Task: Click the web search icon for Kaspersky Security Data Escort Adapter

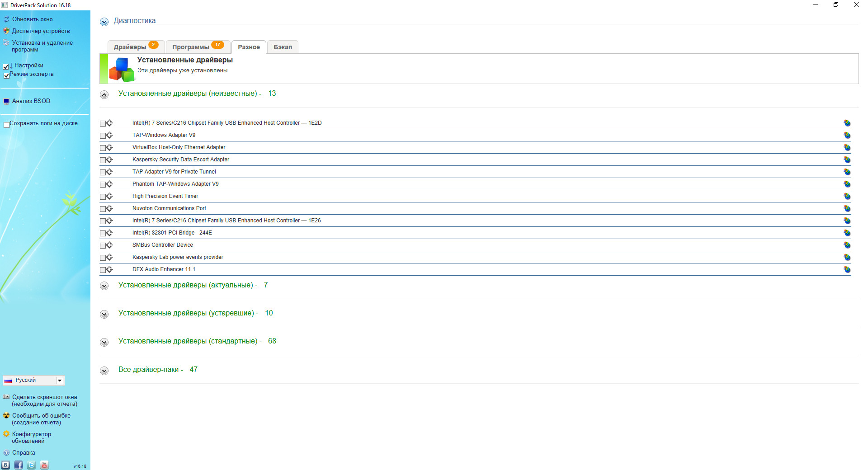Action: (847, 160)
